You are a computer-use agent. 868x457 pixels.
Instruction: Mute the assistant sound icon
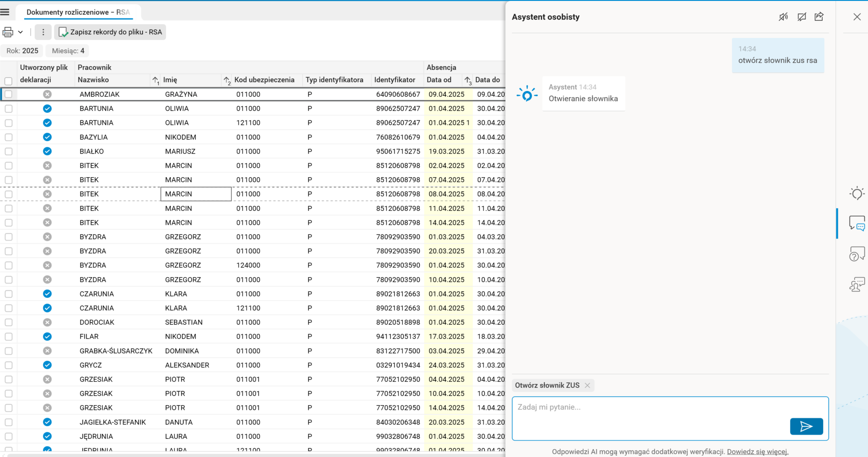(x=783, y=17)
